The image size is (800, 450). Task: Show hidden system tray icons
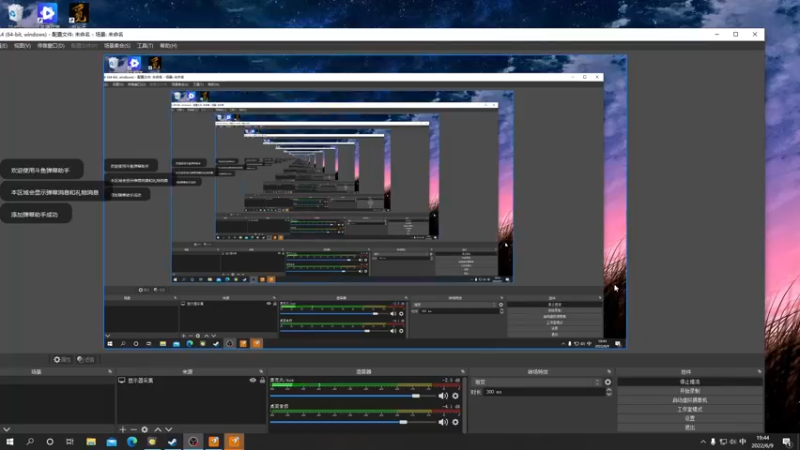pos(703,441)
